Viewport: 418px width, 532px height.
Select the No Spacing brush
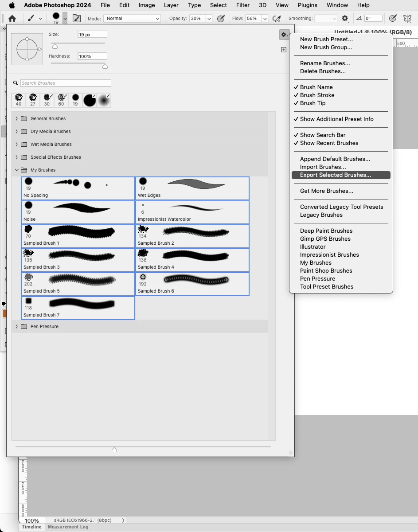[78, 188]
